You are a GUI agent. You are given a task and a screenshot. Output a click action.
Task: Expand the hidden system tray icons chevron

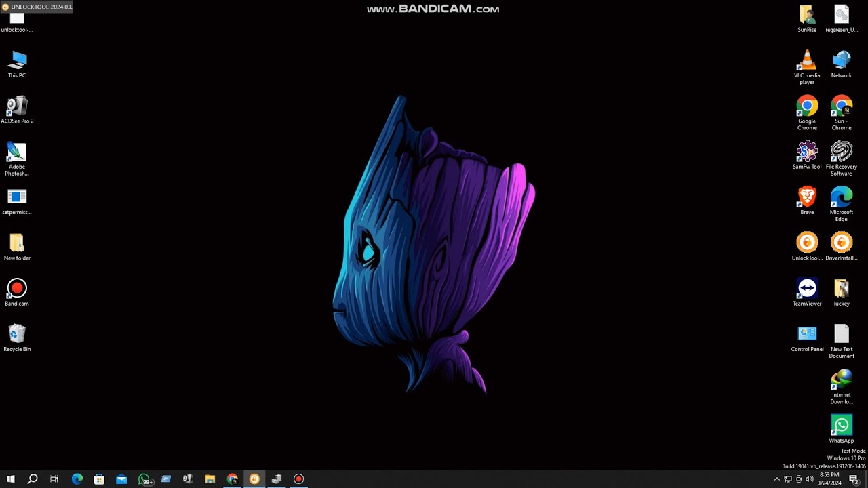tap(777, 479)
